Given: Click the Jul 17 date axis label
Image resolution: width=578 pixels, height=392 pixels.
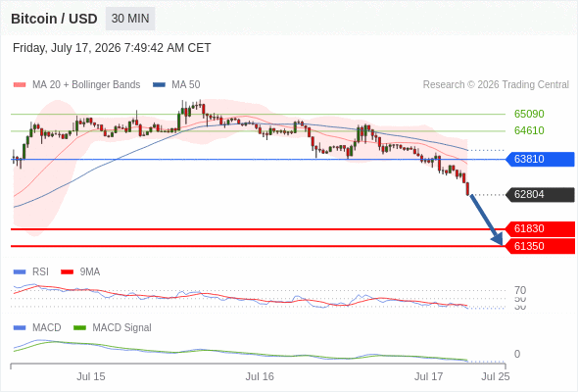Looking at the screenshot, I should 428,376.
